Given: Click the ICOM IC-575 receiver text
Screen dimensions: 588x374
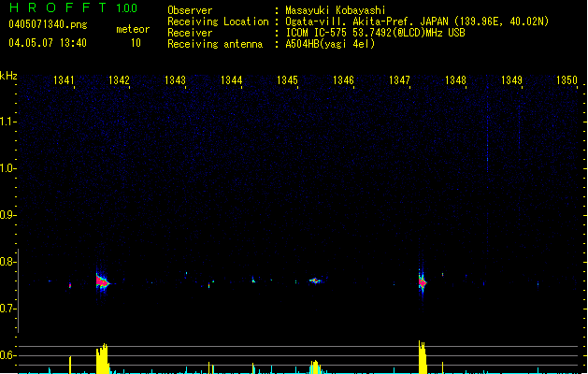Looking at the screenshot, I should [x=375, y=33].
